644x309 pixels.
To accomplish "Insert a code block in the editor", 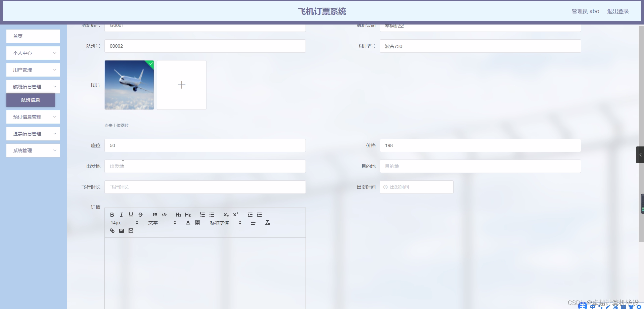I will click(x=164, y=215).
